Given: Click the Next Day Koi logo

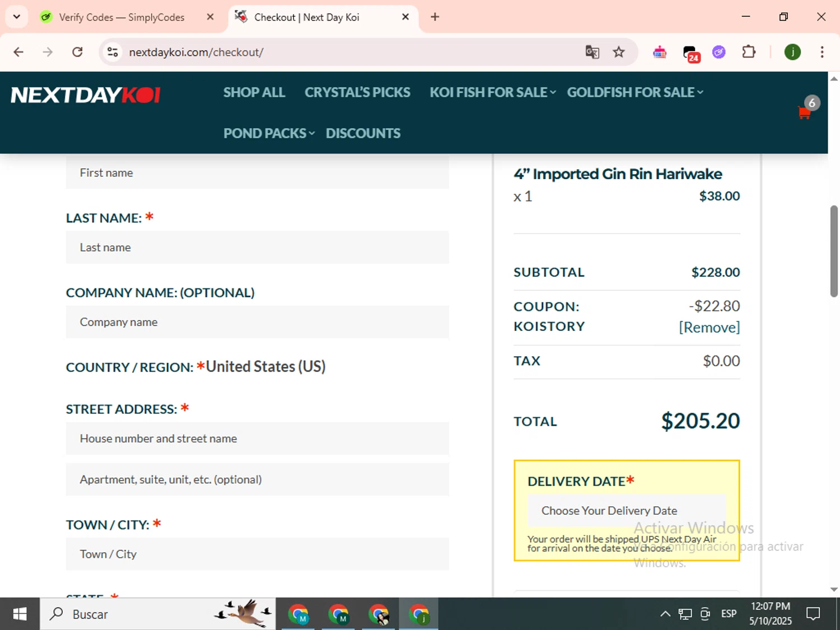Looking at the screenshot, I should pos(86,95).
